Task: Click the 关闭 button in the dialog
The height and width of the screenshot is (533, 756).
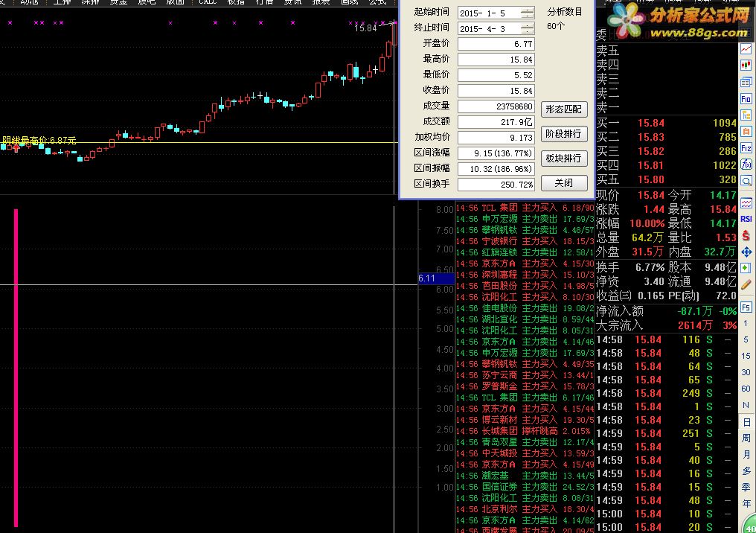Action: [x=563, y=183]
